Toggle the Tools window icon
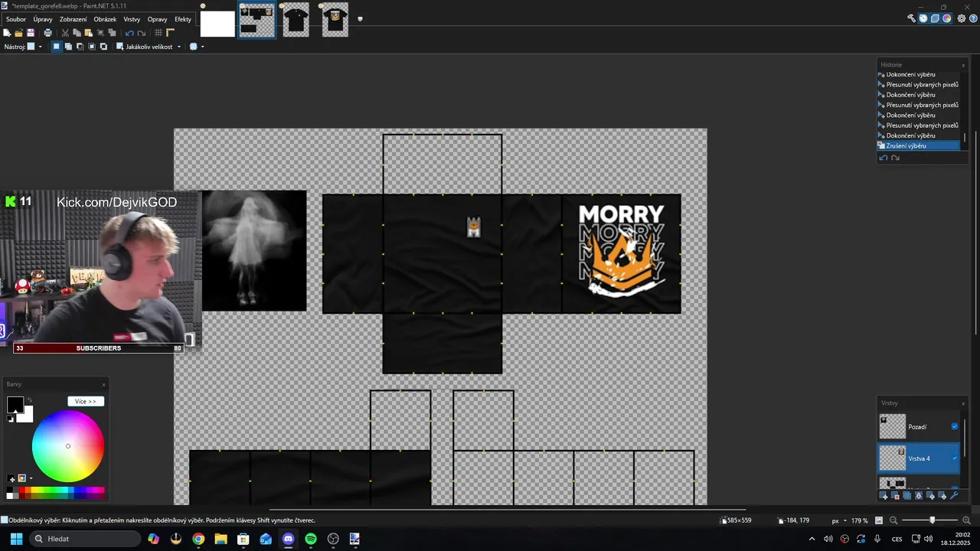This screenshot has height=551, width=980. 911,18
